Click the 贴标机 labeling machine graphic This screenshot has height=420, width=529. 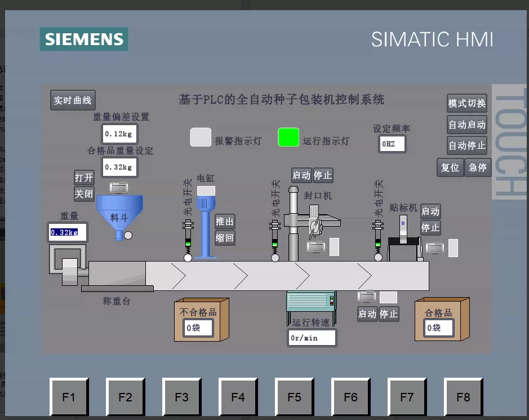click(x=405, y=238)
